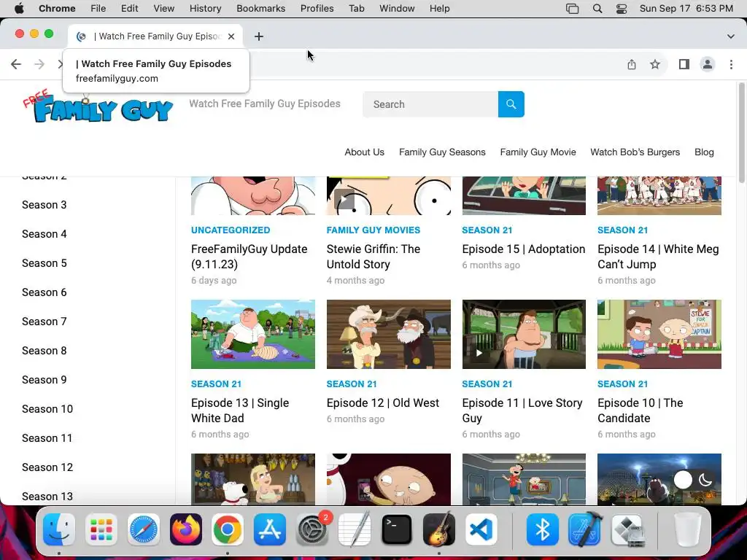This screenshot has width=747, height=560.
Task: Select Season 7 in the sidebar
Action: pos(44,322)
